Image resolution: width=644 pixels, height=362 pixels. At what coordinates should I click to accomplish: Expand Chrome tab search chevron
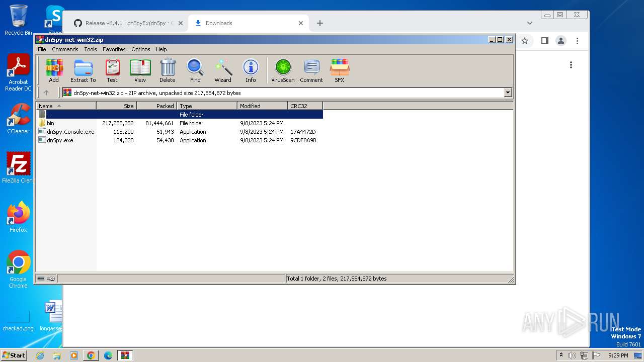coord(529,23)
